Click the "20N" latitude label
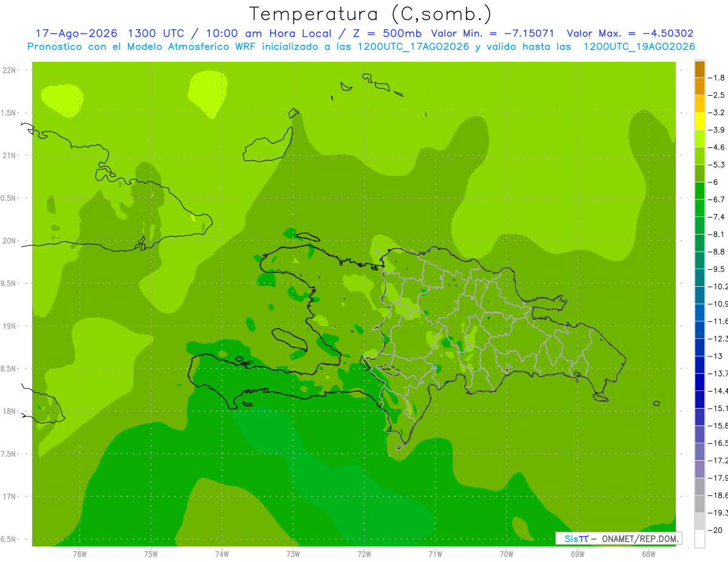 click(10, 241)
